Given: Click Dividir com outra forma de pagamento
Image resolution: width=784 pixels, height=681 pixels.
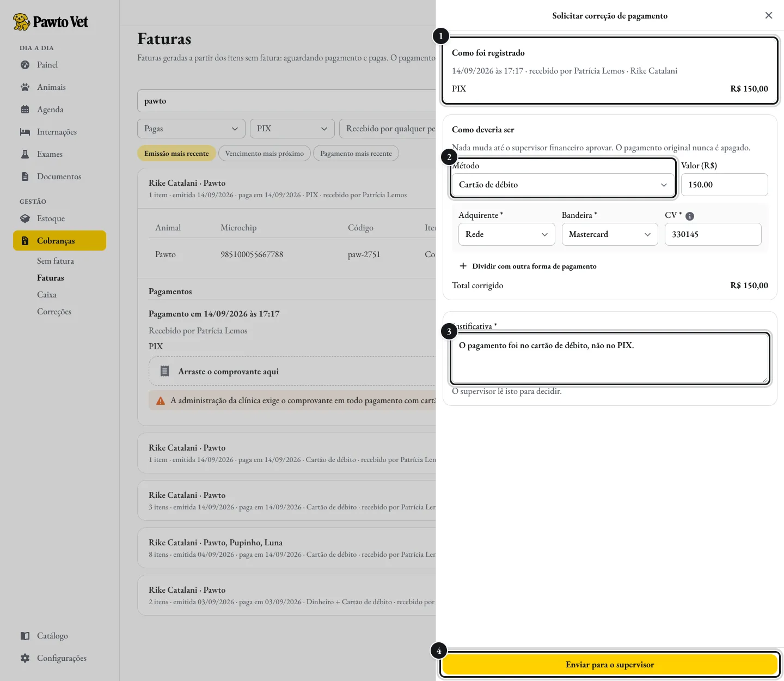Looking at the screenshot, I should click(x=528, y=266).
